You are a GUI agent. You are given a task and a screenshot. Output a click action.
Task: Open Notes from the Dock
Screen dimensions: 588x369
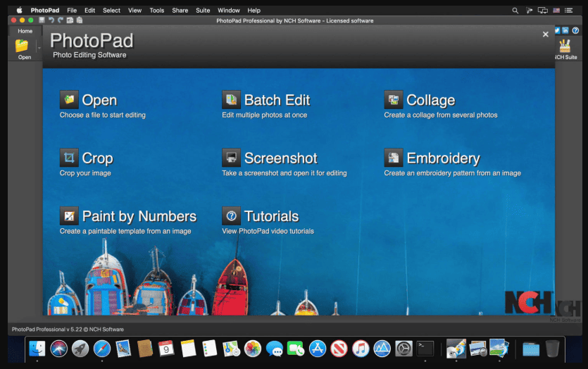tap(188, 349)
